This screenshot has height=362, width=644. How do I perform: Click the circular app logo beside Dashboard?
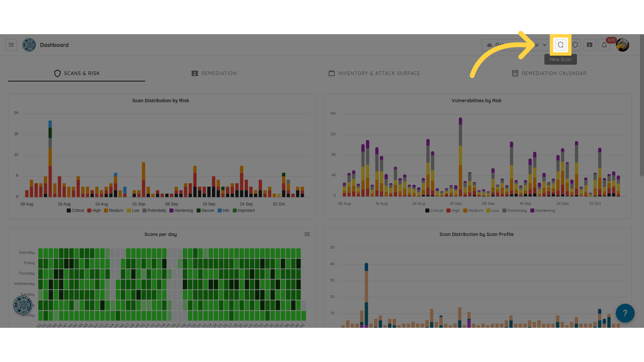29,45
